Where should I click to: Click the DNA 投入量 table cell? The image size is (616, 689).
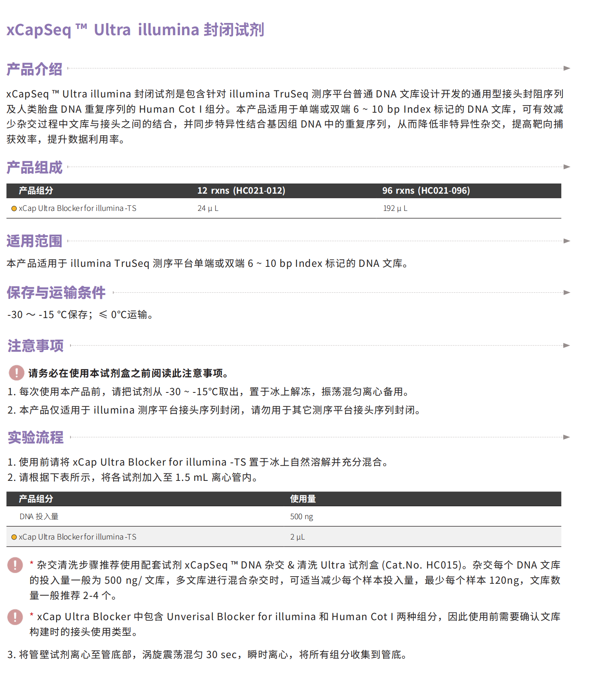(39, 516)
